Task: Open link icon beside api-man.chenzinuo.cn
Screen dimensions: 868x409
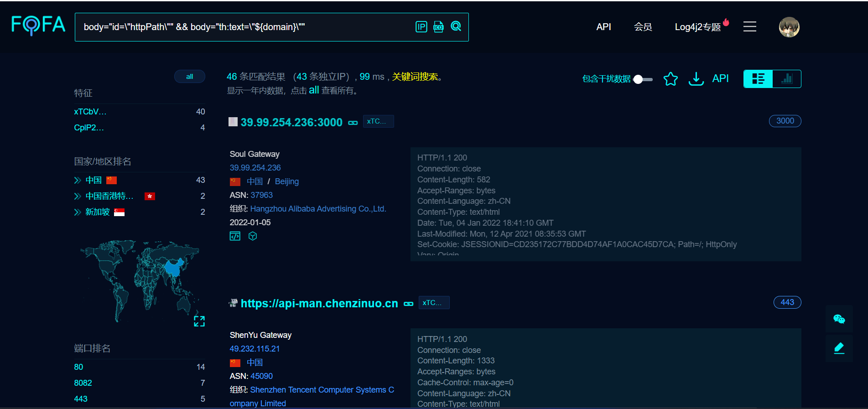Action: pos(409,304)
